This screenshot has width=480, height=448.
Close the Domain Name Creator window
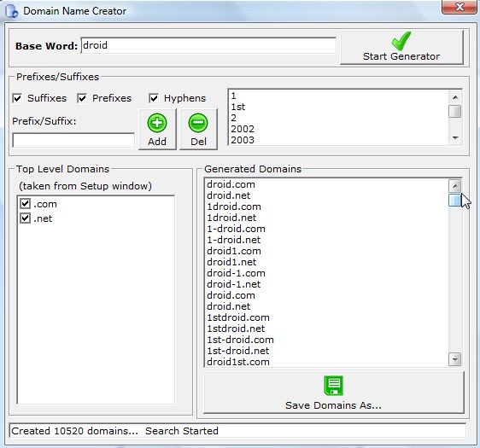tap(459, 7)
